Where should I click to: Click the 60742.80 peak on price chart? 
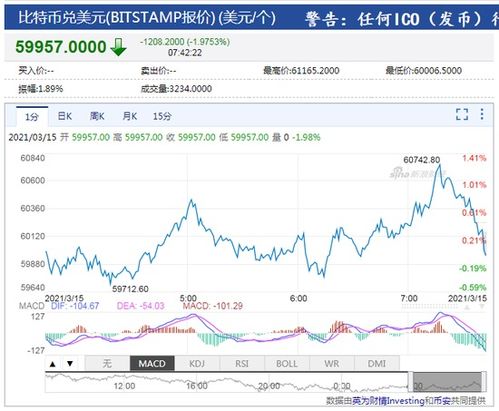[440, 165]
